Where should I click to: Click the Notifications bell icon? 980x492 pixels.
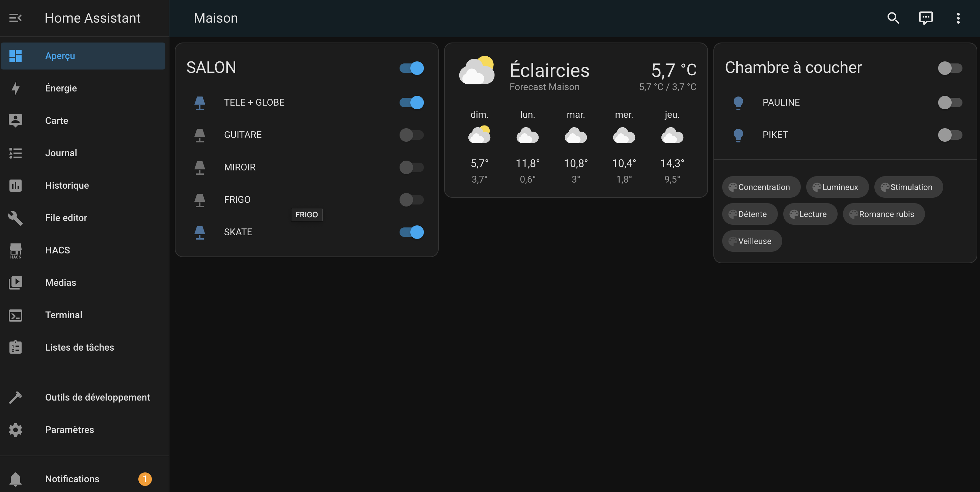(x=15, y=479)
